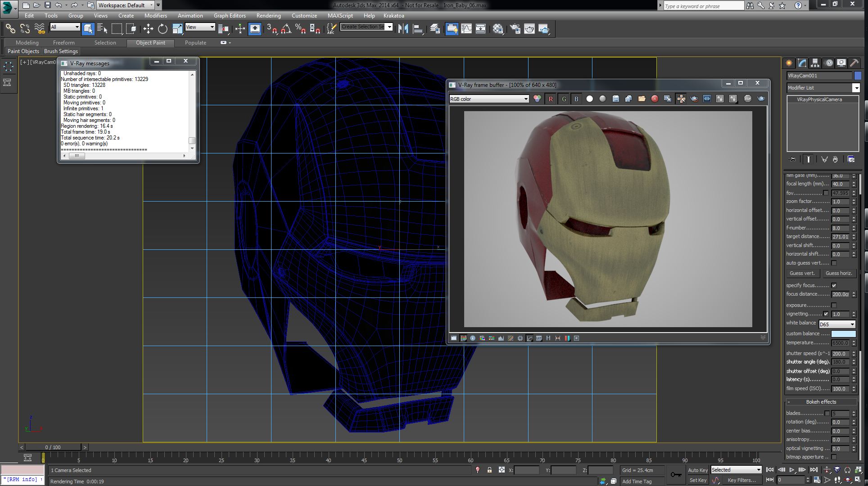Enable the exposure checkbox
The width and height of the screenshot is (868, 486).
point(834,305)
